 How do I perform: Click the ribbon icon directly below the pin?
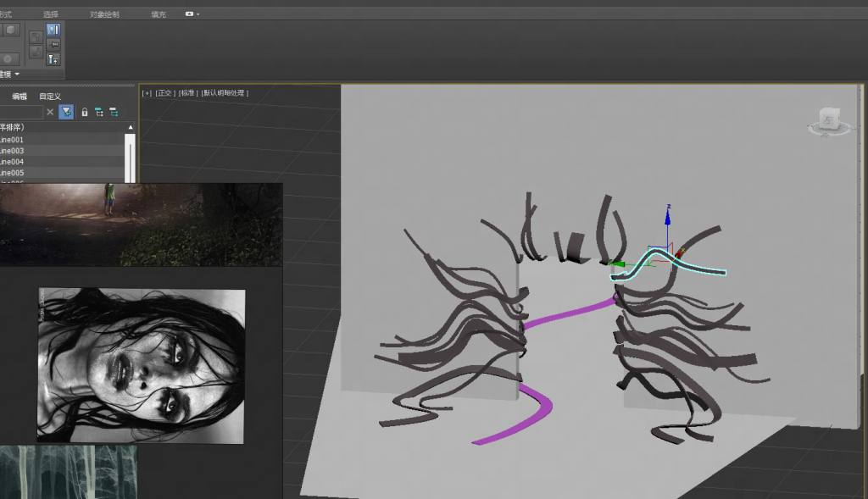(53, 58)
